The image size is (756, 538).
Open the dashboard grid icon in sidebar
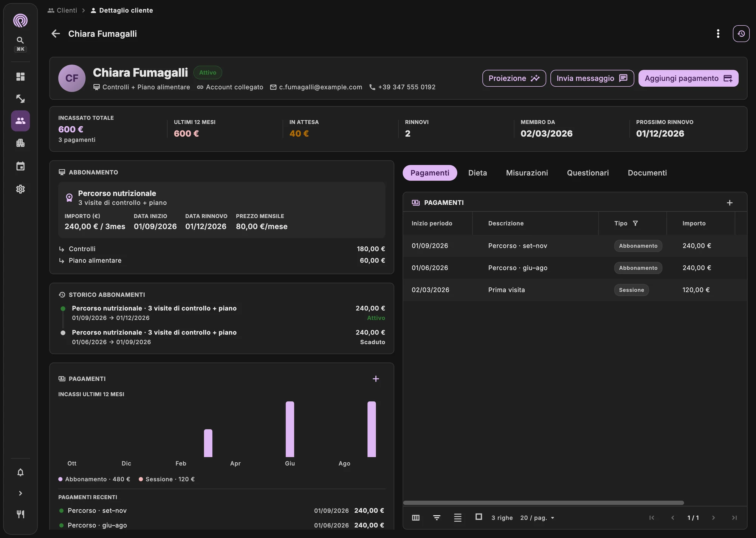[20, 77]
